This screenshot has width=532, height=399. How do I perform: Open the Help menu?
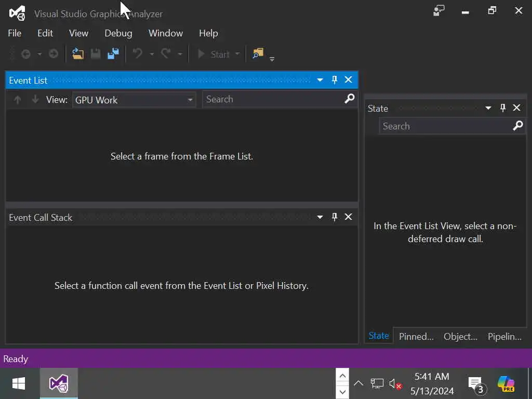[208, 33]
